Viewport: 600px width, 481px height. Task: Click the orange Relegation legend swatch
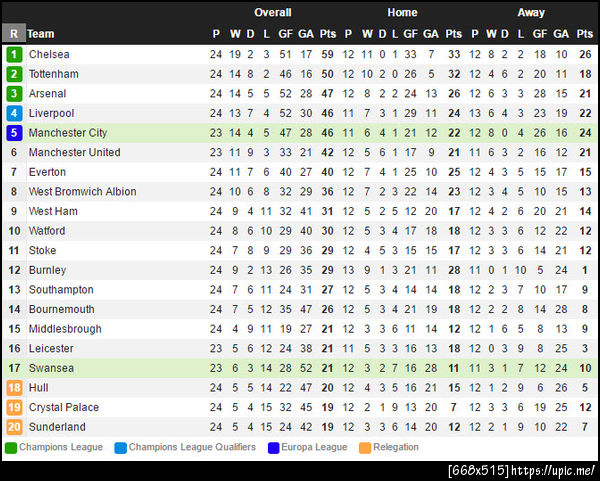(x=365, y=448)
